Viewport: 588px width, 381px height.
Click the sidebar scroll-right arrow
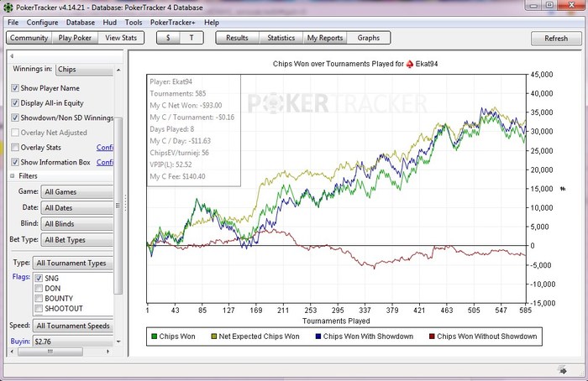pyautogui.click(x=108, y=352)
